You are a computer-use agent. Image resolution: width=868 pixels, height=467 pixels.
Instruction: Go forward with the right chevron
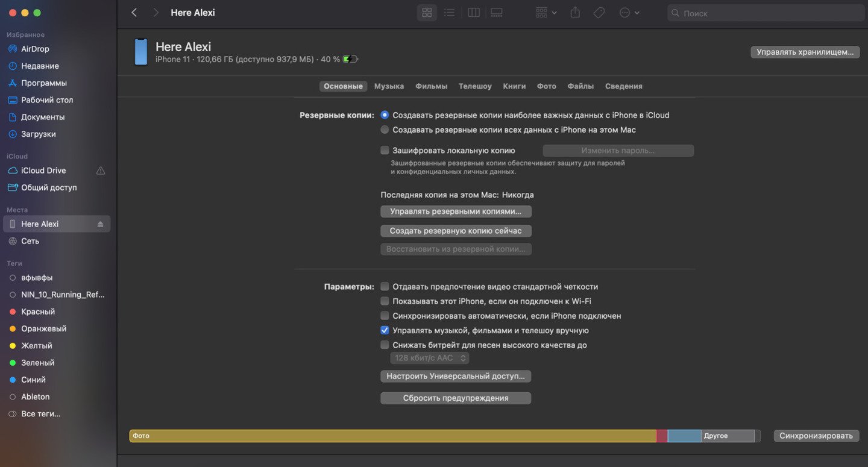pos(156,13)
